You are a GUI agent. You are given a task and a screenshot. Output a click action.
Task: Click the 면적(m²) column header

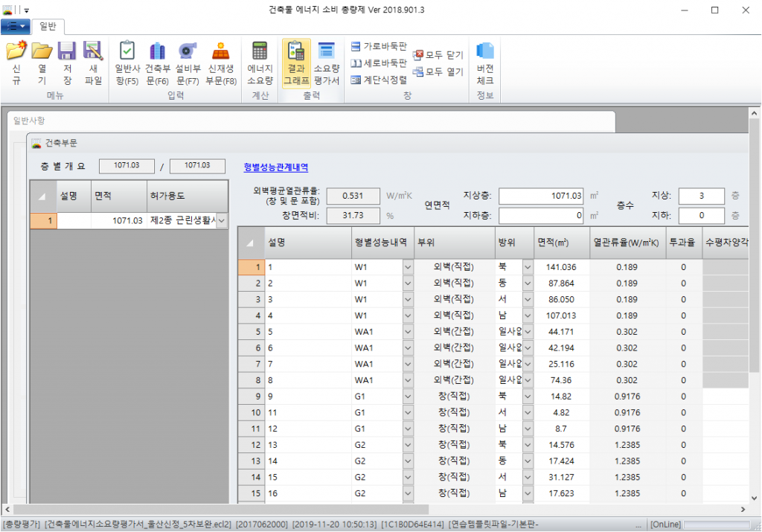click(x=562, y=243)
